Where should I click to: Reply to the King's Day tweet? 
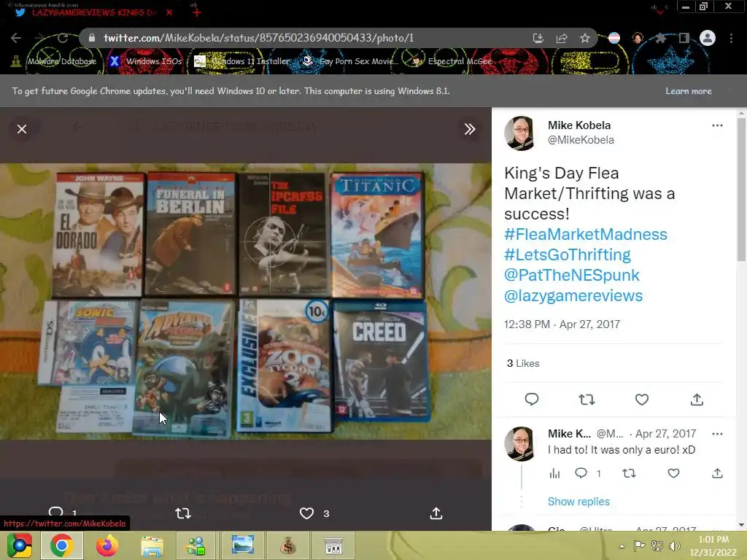532,400
